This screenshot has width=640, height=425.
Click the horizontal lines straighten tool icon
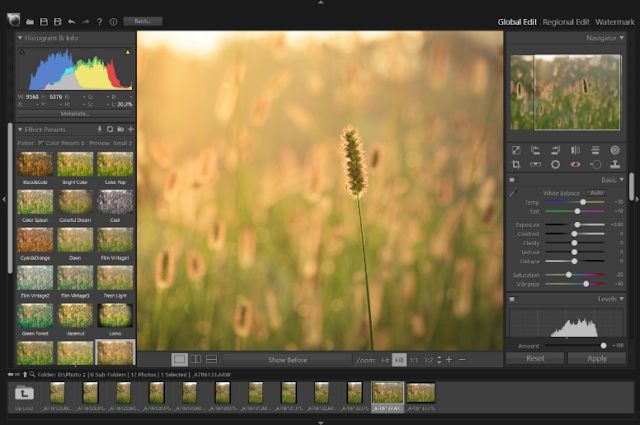[x=596, y=150]
